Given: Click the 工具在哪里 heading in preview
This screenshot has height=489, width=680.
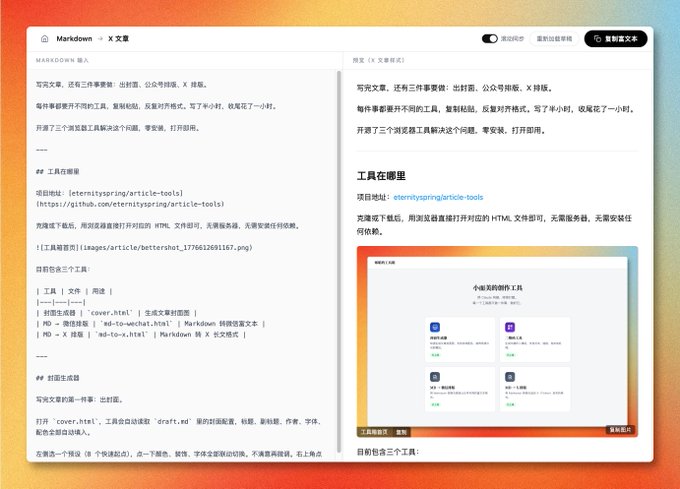Looking at the screenshot, I should point(381,176).
